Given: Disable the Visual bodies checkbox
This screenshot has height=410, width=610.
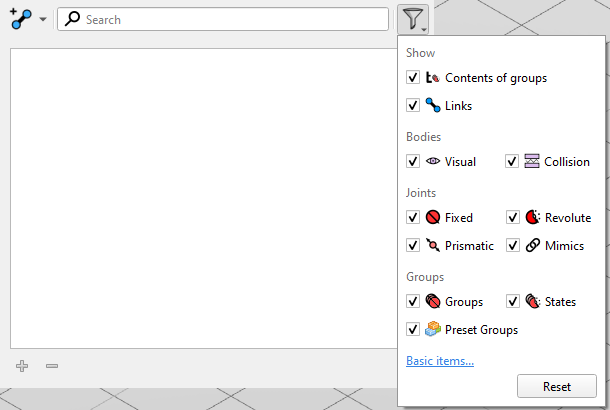Looking at the screenshot, I should tap(413, 161).
